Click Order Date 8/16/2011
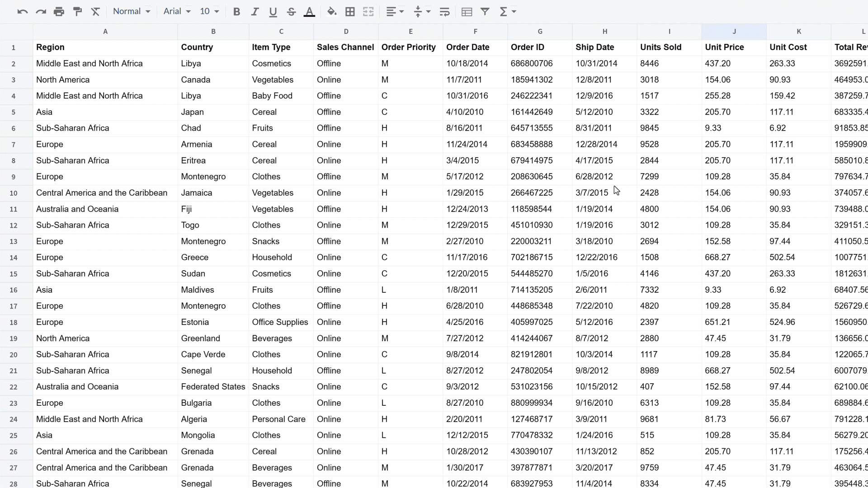The height and width of the screenshot is (488, 868). tap(475, 128)
